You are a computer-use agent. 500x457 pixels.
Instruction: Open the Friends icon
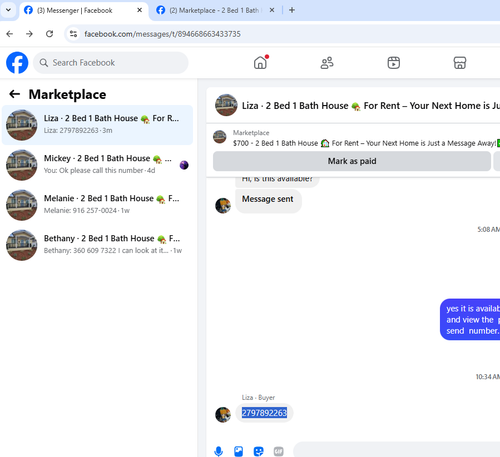(327, 63)
